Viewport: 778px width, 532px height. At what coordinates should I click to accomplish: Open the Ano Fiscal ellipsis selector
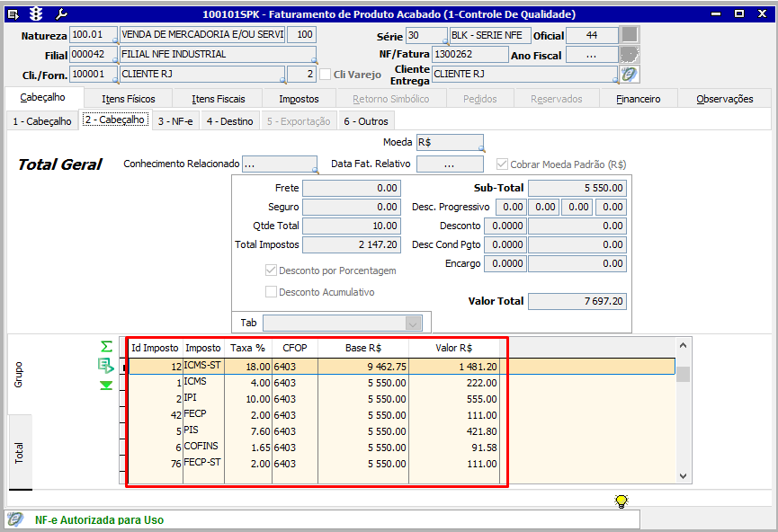point(591,55)
